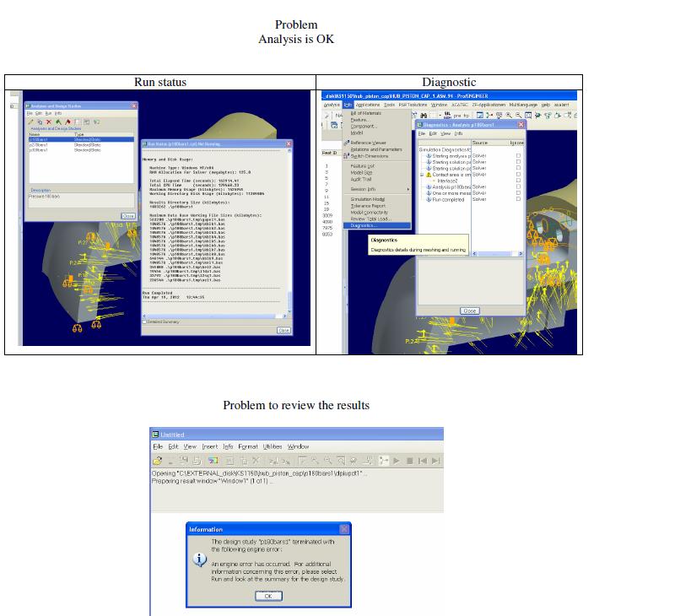Collapse the Contact area warning tree node
This screenshot has width=675, height=616.
pos(422,175)
